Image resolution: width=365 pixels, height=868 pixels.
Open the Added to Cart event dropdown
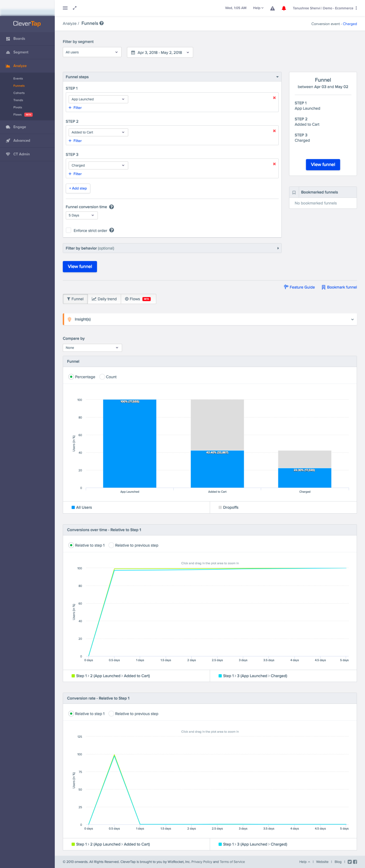tap(98, 132)
